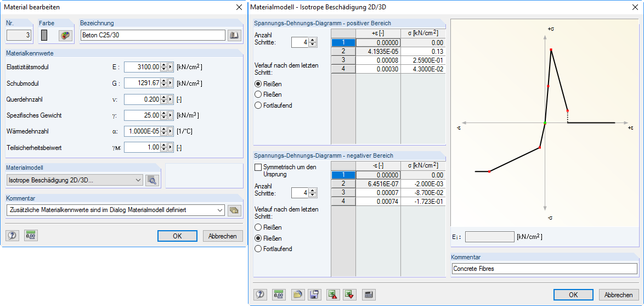Adjust Querdehnzahl spinner arrows
Viewport: 644px width, 306px height.
tap(164, 99)
